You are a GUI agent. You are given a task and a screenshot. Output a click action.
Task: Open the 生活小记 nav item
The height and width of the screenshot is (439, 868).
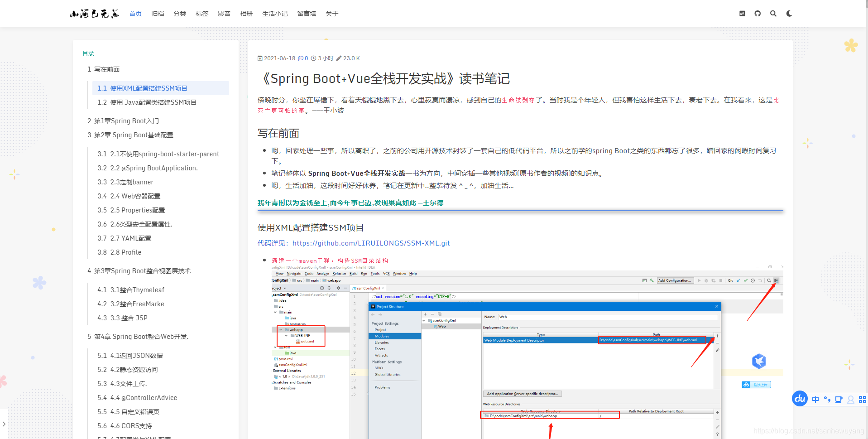(275, 14)
